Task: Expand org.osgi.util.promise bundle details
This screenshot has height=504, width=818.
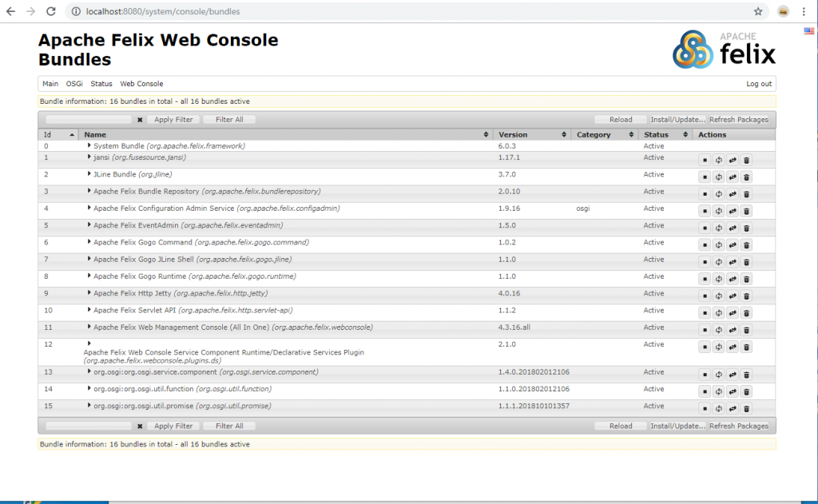Action: 89,406
